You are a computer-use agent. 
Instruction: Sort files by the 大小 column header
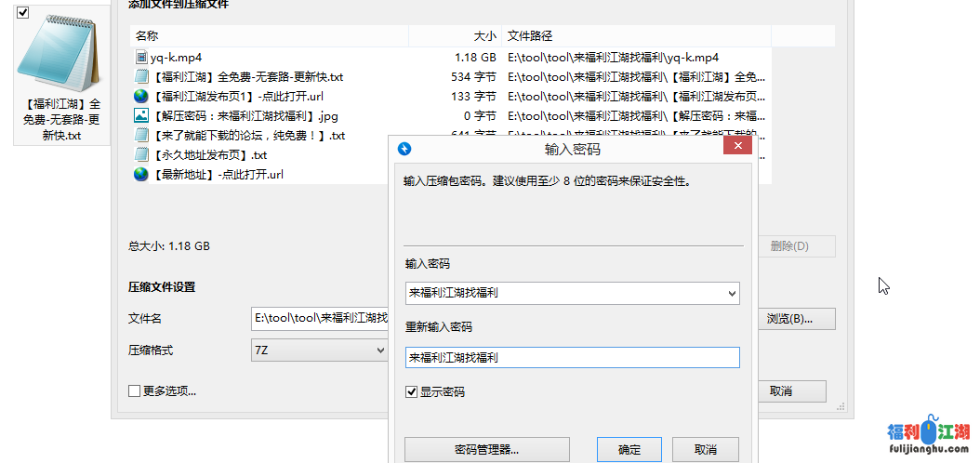[x=456, y=36]
